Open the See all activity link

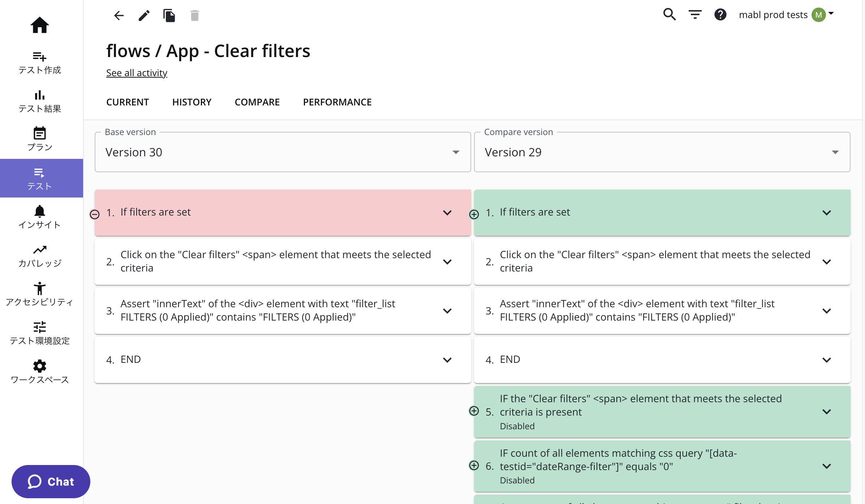136,73
